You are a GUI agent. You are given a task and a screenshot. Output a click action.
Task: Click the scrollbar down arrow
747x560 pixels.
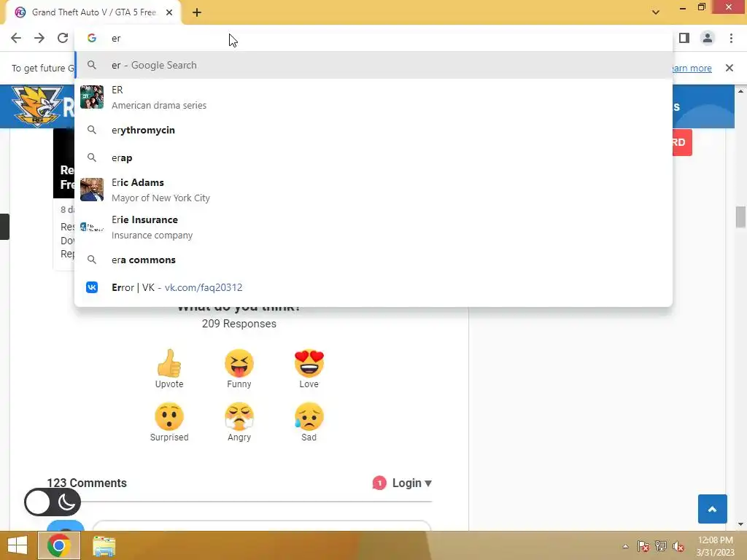[740, 525]
